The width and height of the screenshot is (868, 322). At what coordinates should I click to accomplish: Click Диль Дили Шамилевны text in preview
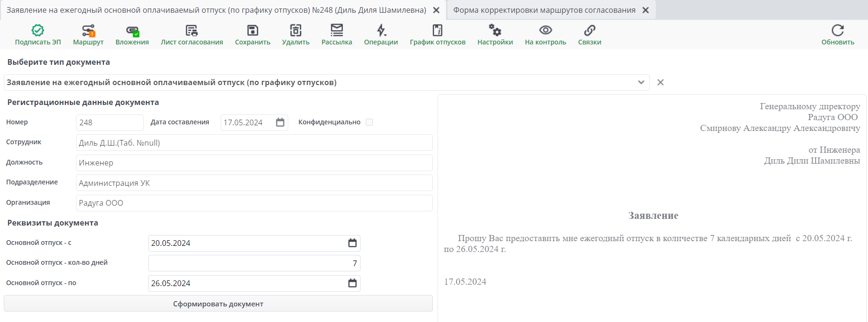[x=812, y=161]
